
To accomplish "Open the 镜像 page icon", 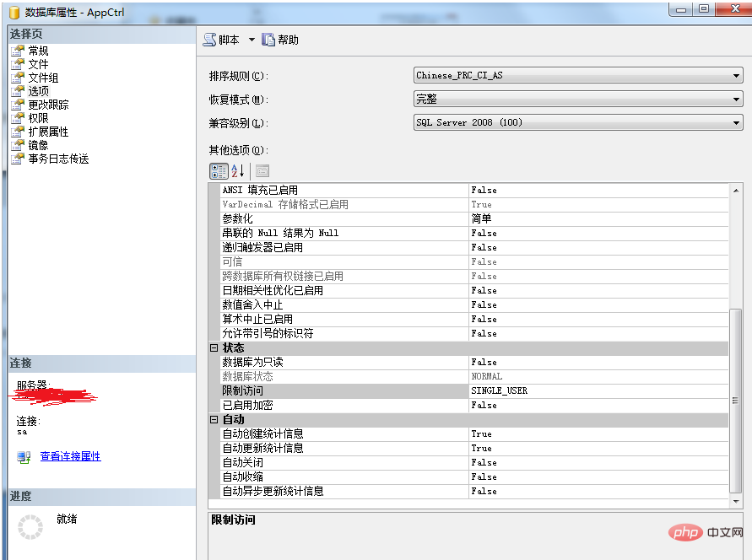I will 17,145.
